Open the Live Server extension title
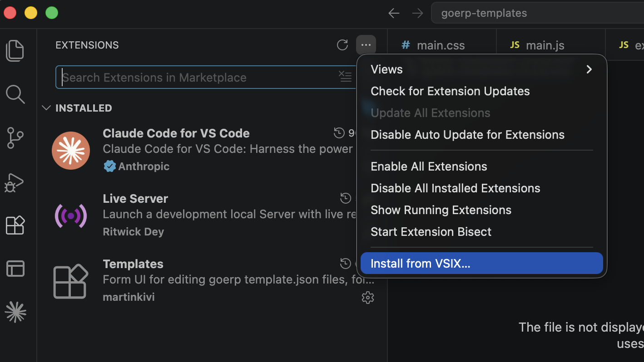This screenshot has width=644, height=362. click(x=135, y=199)
